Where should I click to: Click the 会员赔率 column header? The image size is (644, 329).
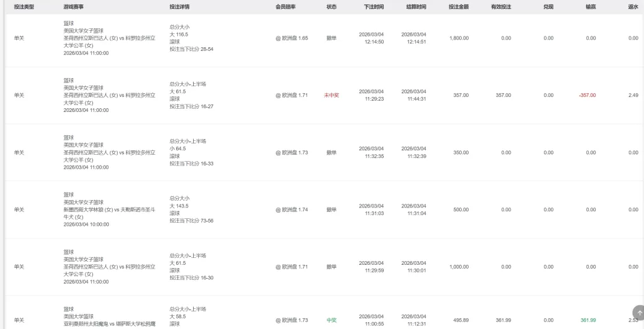tap(286, 6)
